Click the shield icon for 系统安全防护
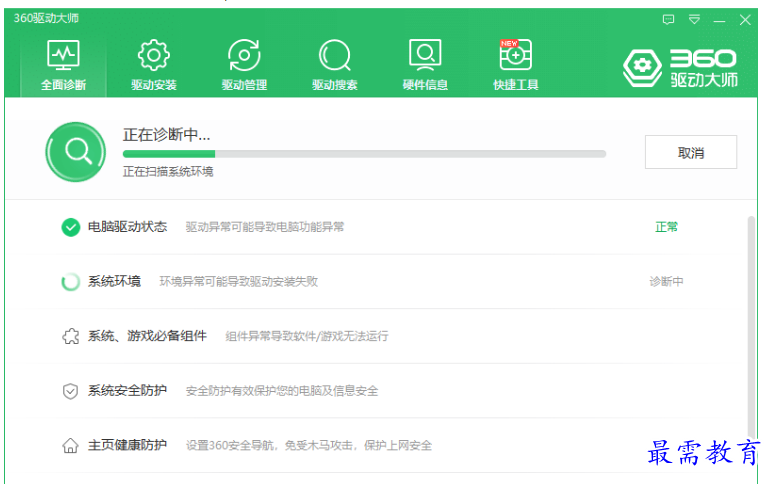This screenshot has width=769, height=484. pos(71,391)
